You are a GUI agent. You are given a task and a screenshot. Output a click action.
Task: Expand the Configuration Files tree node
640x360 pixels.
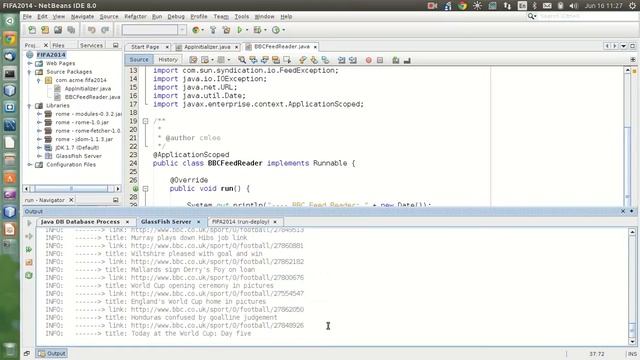tap(30, 165)
